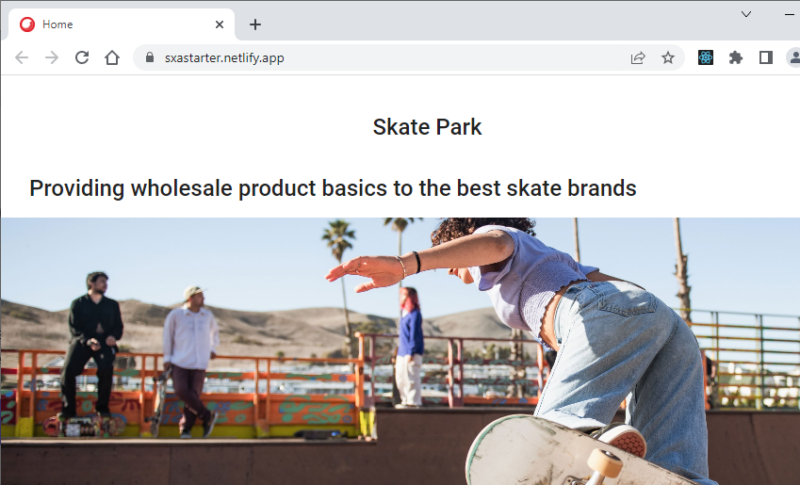Click the Skate Park heading
This screenshot has height=485, width=800.
(427, 127)
